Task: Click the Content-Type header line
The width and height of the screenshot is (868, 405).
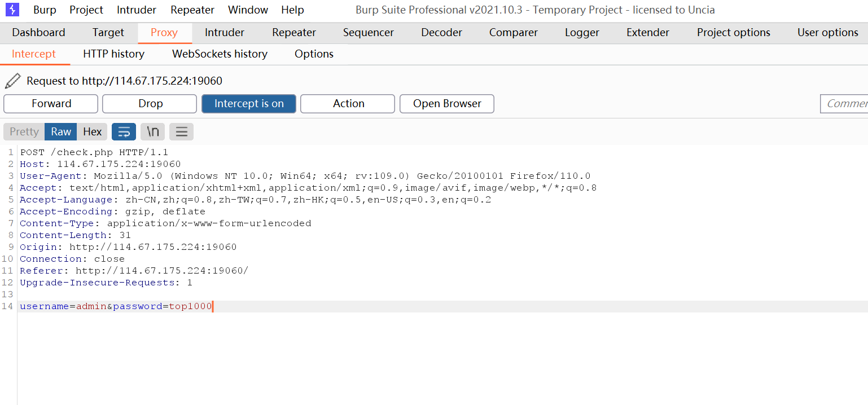Action: 165,223
